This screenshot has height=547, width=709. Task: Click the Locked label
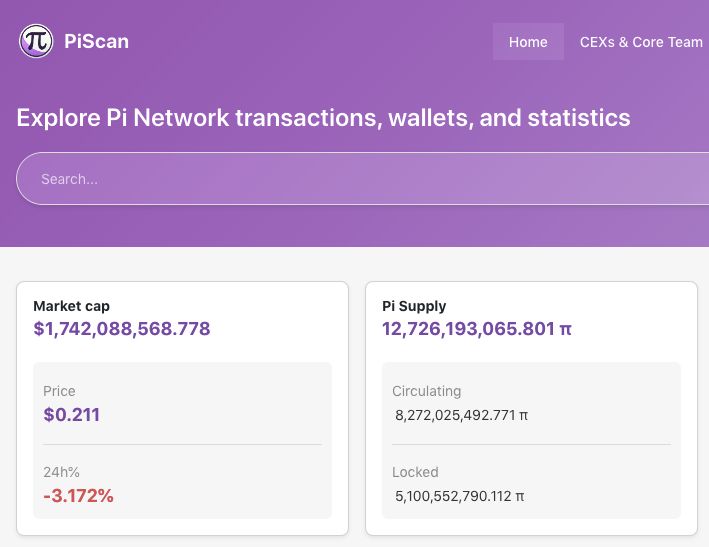click(x=415, y=472)
